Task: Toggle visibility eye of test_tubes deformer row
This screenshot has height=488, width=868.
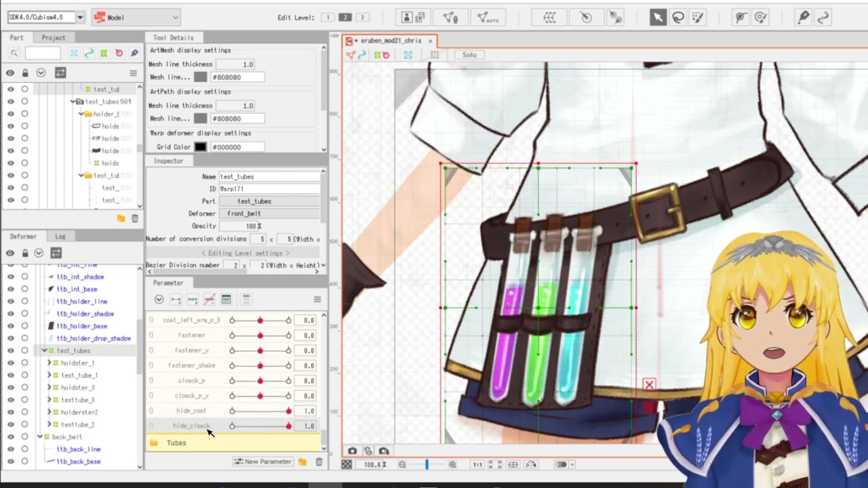Action: (x=10, y=350)
